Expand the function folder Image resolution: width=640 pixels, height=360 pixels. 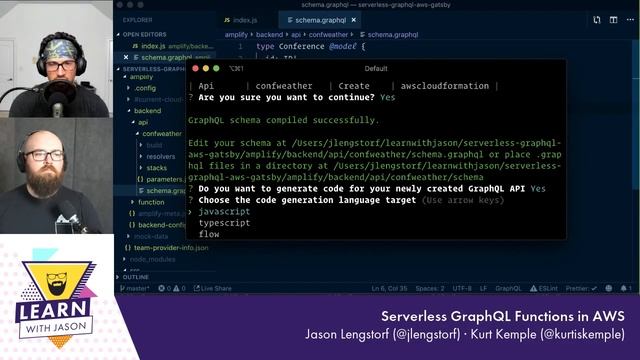point(151,202)
